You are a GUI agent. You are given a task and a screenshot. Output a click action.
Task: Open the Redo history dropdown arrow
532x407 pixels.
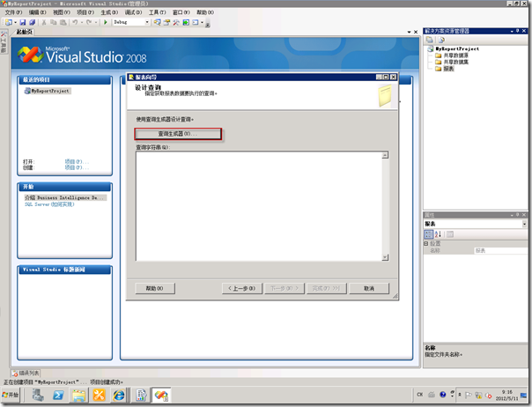[96, 22]
